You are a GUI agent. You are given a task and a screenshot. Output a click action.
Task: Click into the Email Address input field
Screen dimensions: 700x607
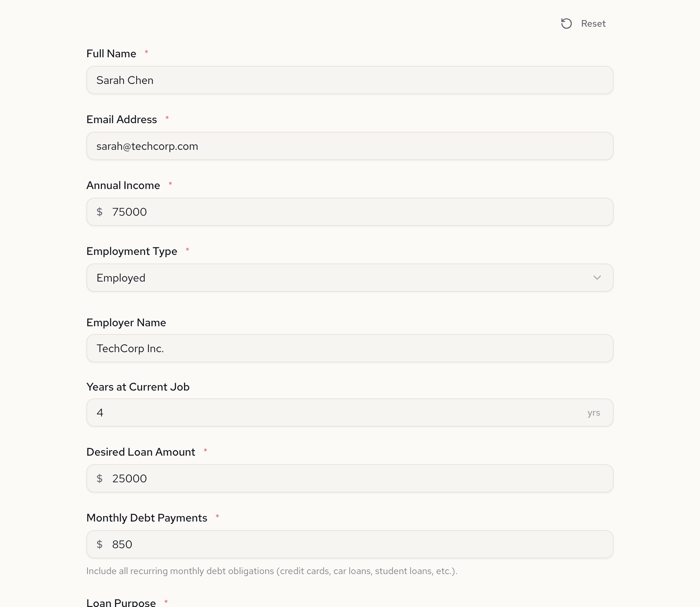pyautogui.click(x=349, y=146)
